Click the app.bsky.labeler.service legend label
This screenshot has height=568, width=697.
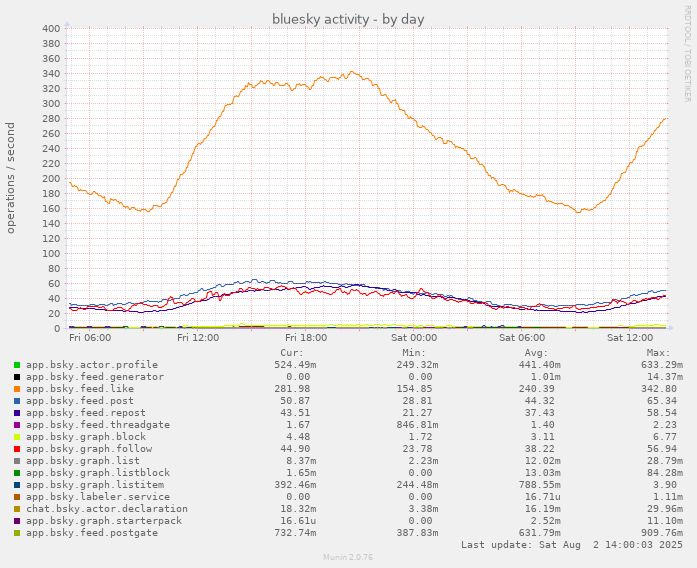[x=98, y=497]
